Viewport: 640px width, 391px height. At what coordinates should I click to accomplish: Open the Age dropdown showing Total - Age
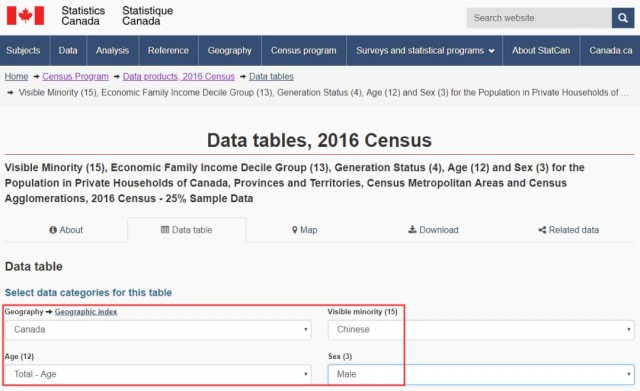(158, 374)
